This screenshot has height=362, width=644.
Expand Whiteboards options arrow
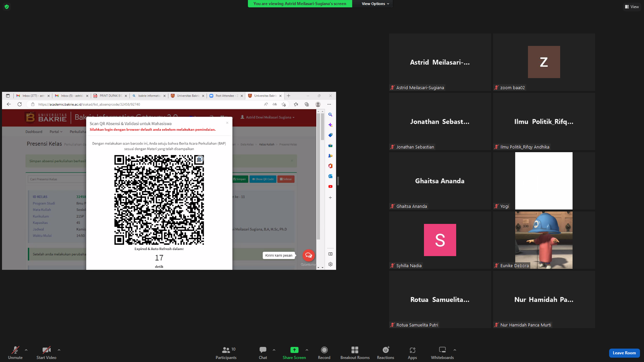pyautogui.click(x=455, y=350)
